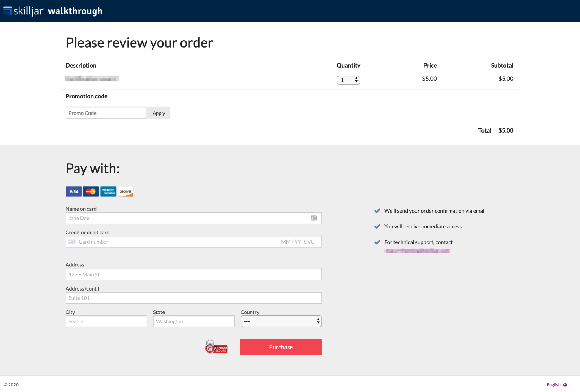
Task: Click the MM / YY expiry field
Action: coord(291,242)
